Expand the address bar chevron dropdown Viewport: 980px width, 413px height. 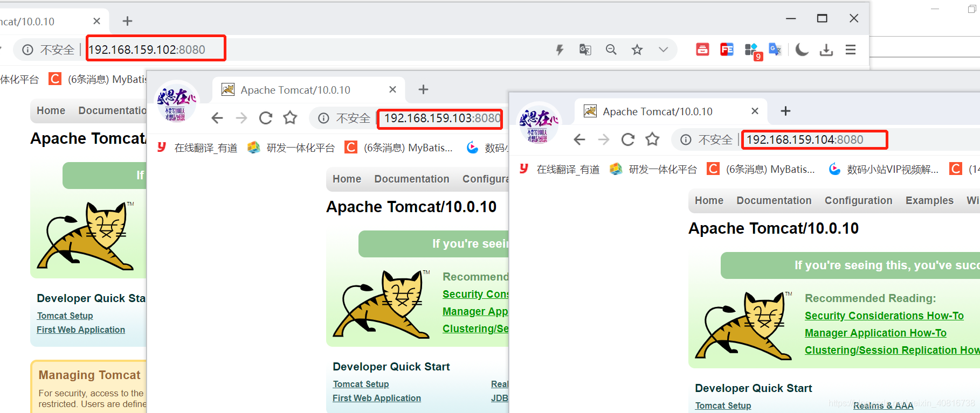click(663, 50)
